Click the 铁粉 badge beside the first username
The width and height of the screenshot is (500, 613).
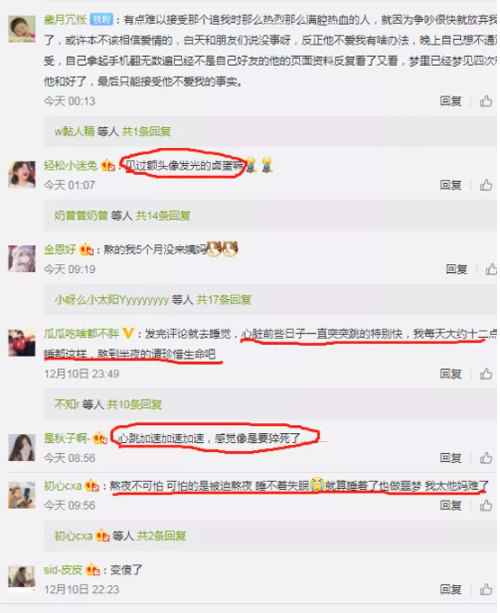pos(102,19)
